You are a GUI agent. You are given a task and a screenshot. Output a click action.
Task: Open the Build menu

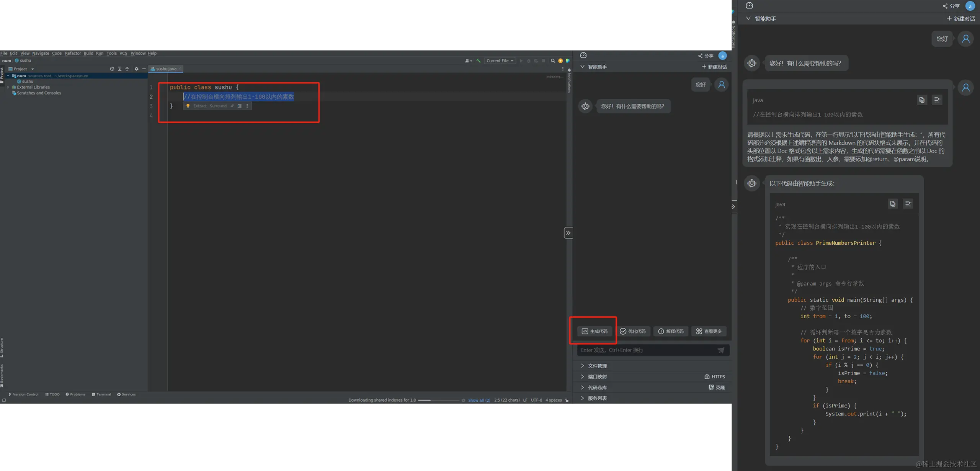point(88,53)
